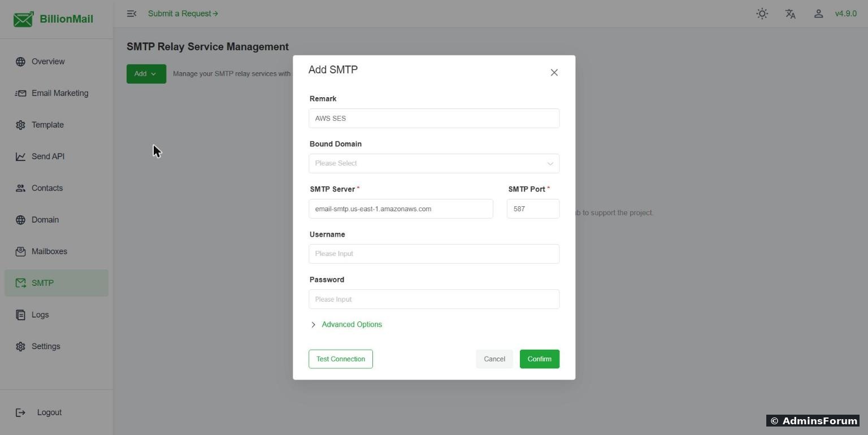Click the BillionMail envelope logo icon

[x=23, y=19]
